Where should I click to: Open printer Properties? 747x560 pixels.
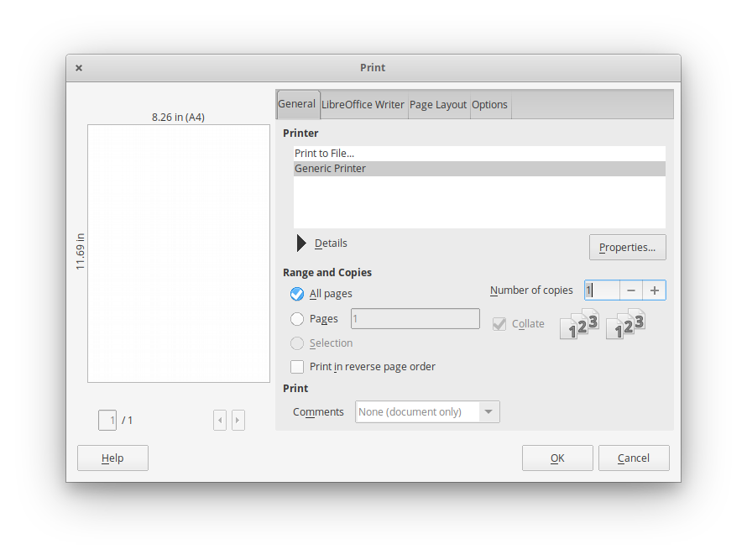click(627, 247)
